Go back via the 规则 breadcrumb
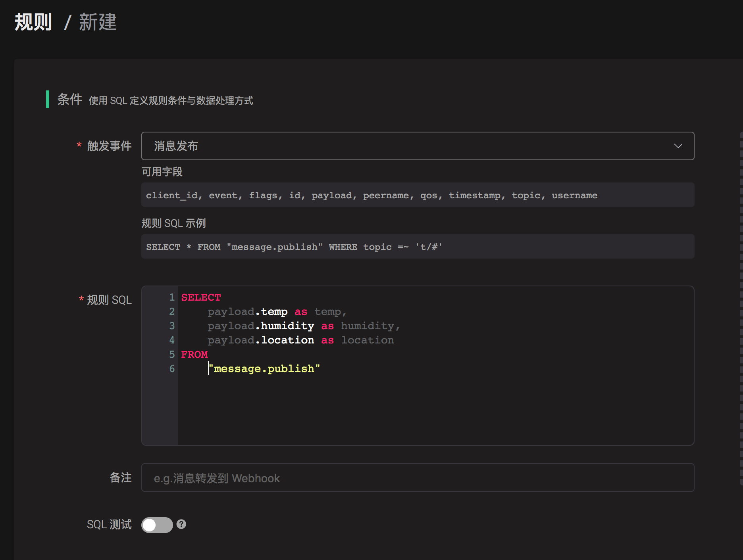 click(x=33, y=22)
